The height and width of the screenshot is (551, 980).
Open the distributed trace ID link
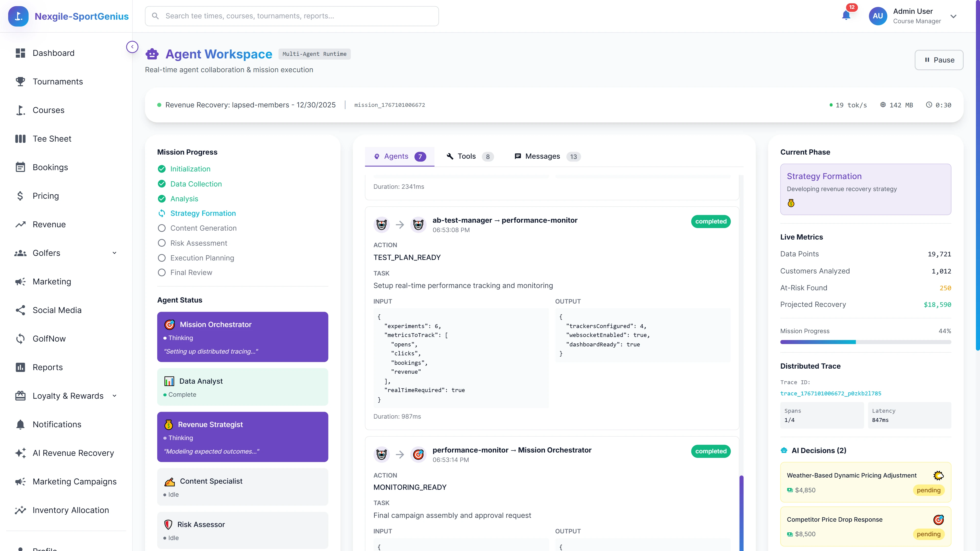click(x=831, y=394)
